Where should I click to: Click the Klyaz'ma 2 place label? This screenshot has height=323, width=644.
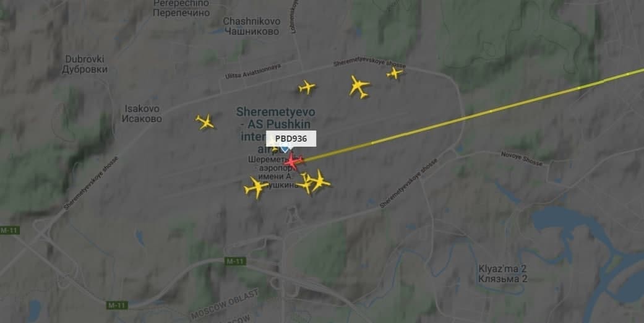tap(503, 273)
